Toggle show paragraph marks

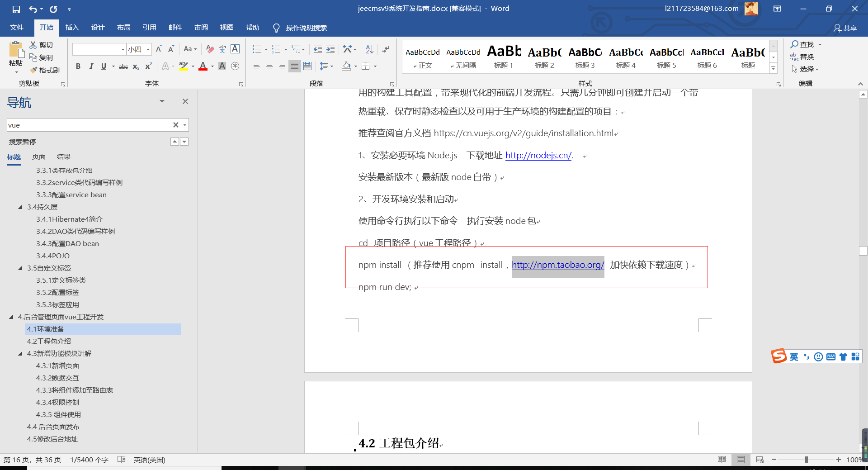pyautogui.click(x=386, y=49)
